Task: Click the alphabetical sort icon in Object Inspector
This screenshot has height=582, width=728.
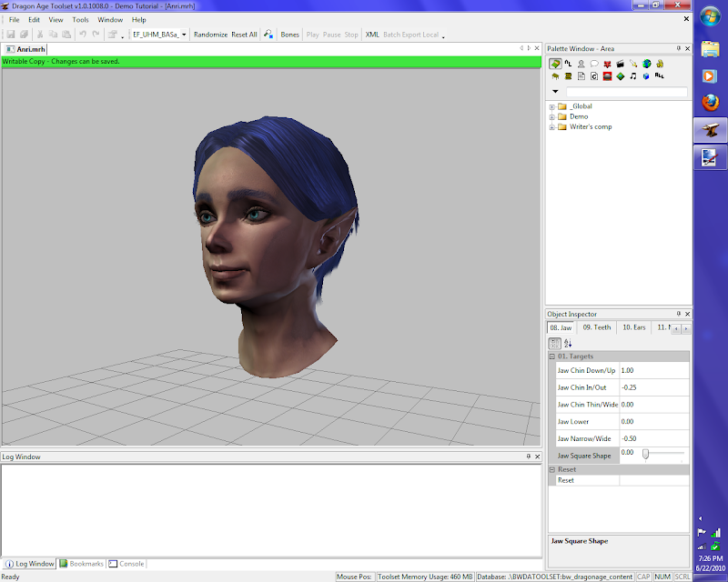Action: [568, 343]
